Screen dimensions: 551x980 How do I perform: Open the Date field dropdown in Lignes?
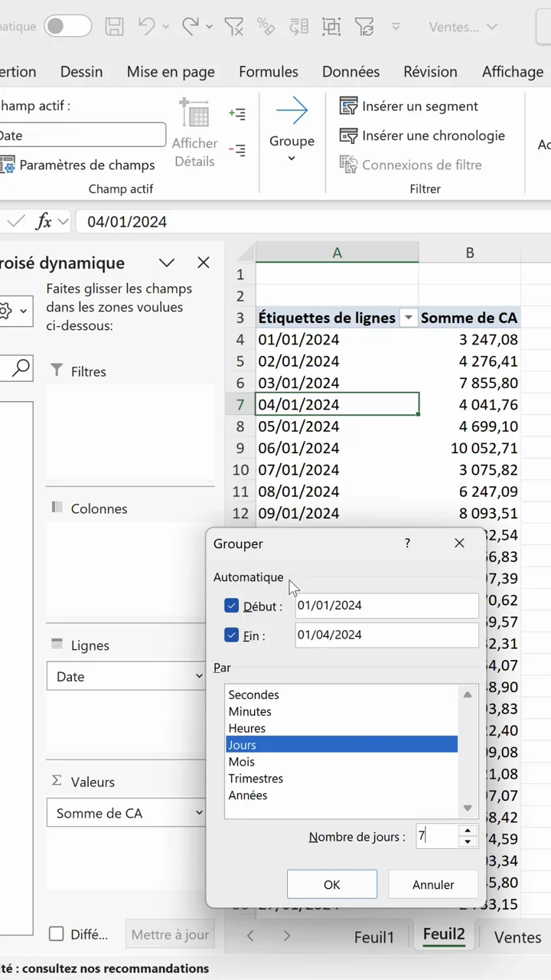click(200, 677)
